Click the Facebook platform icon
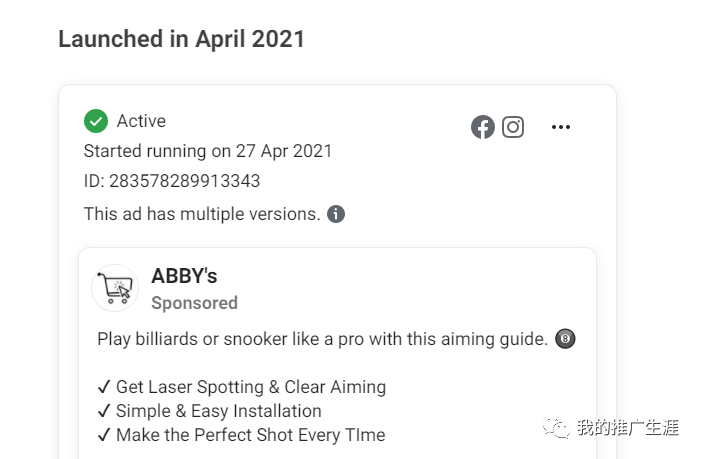 tap(483, 127)
